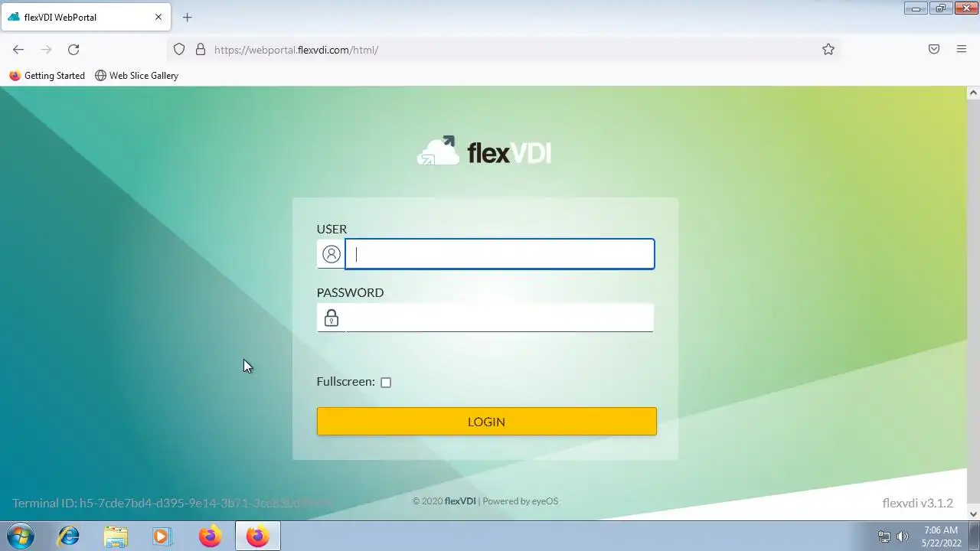Click the Terminal ID text
Screen dimensions: 980x551
tap(172, 503)
